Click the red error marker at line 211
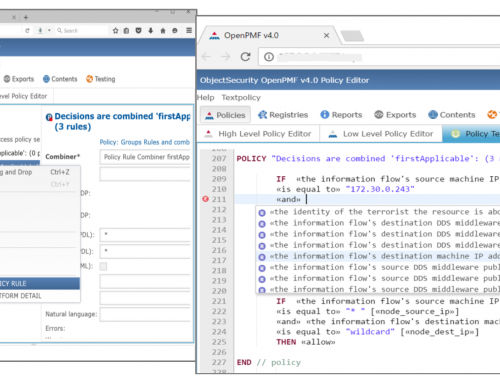500x383 pixels. 206,199
